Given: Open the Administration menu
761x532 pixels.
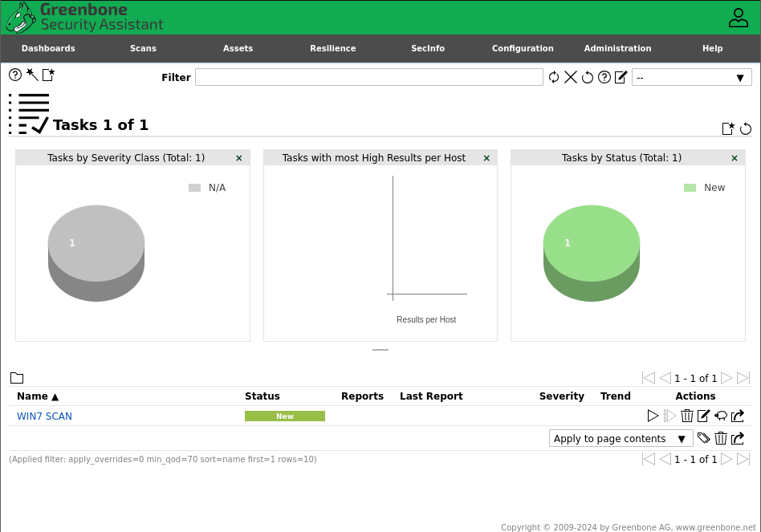Looking at the screenshot, I should coord(617,48).
